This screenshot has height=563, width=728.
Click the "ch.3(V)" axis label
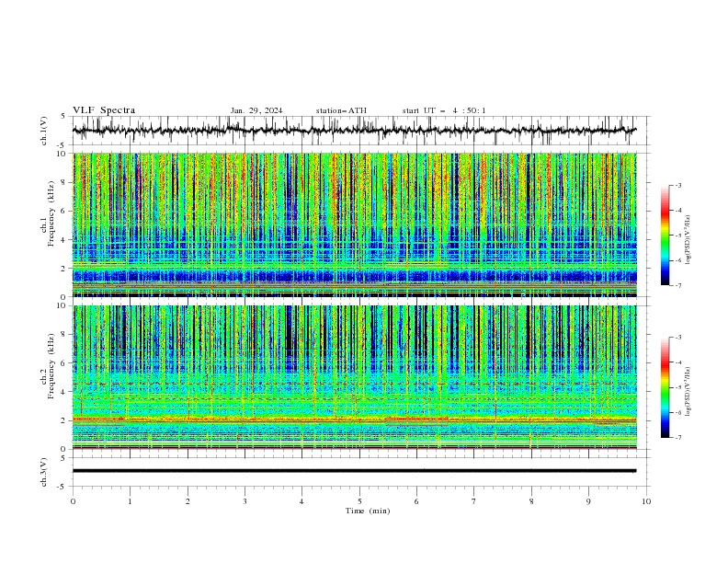point(44,472)
